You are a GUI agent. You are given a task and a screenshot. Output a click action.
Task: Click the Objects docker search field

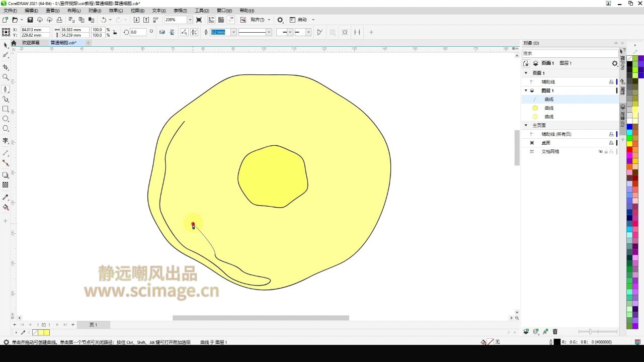pos(570,53)
